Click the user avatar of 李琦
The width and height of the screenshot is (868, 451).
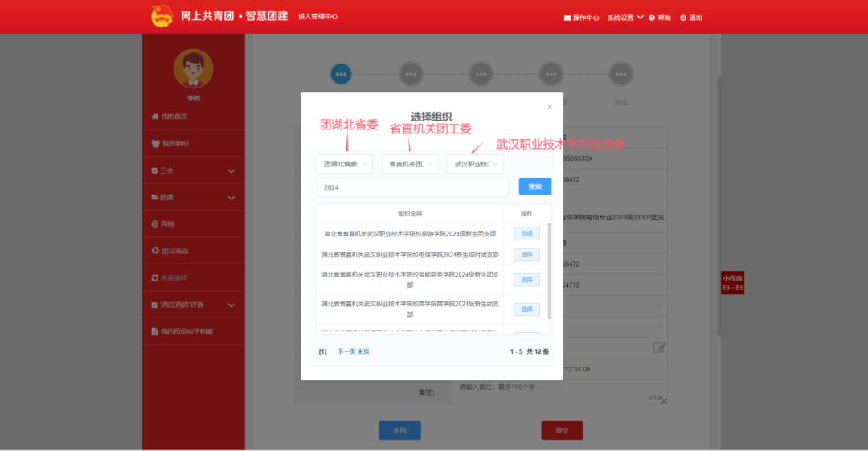193,68
